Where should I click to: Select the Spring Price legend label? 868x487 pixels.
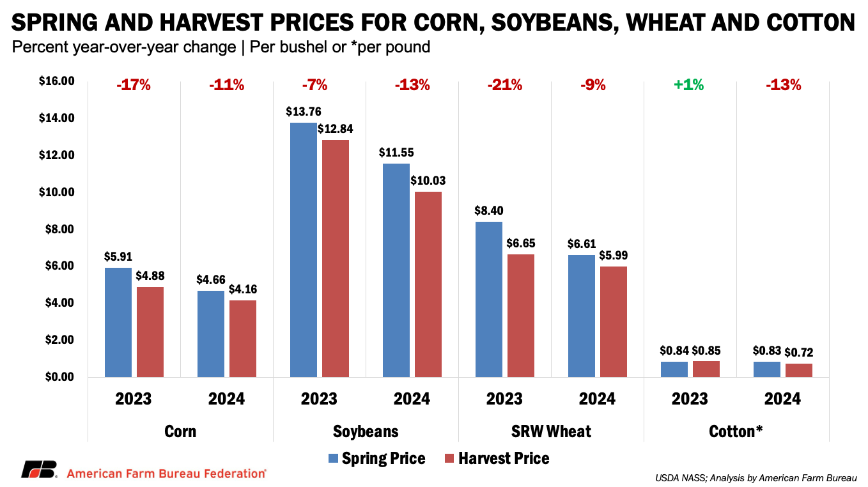pyautogui.click(x=384, y=458)
